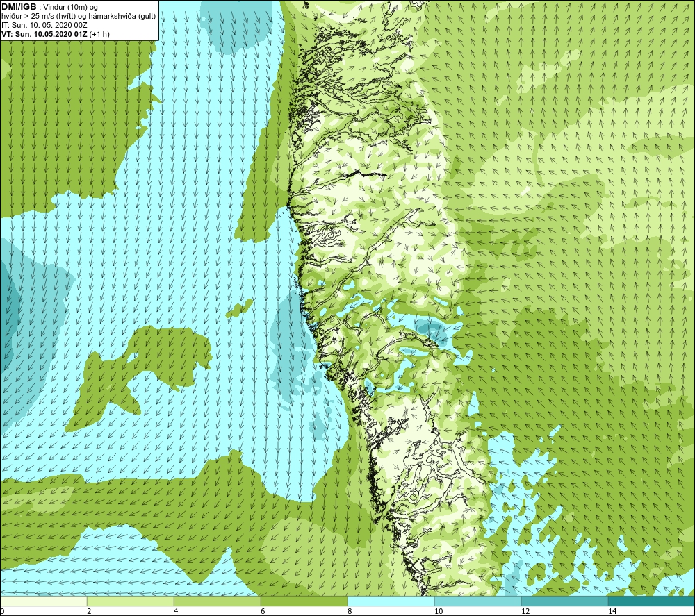
Task: Click the 'hviður > 25 m/s' legend description line
Action: (x=79, y=17)
